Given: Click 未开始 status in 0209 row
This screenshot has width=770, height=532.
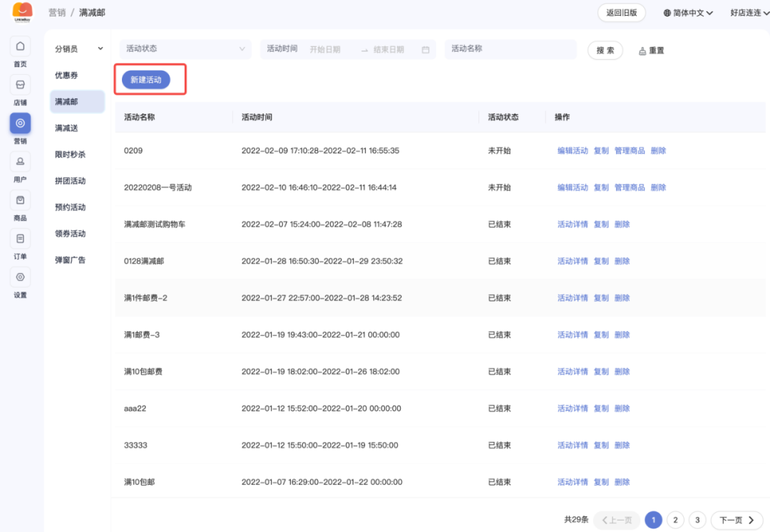Looking at the screenshot, I should click(499, 150).
